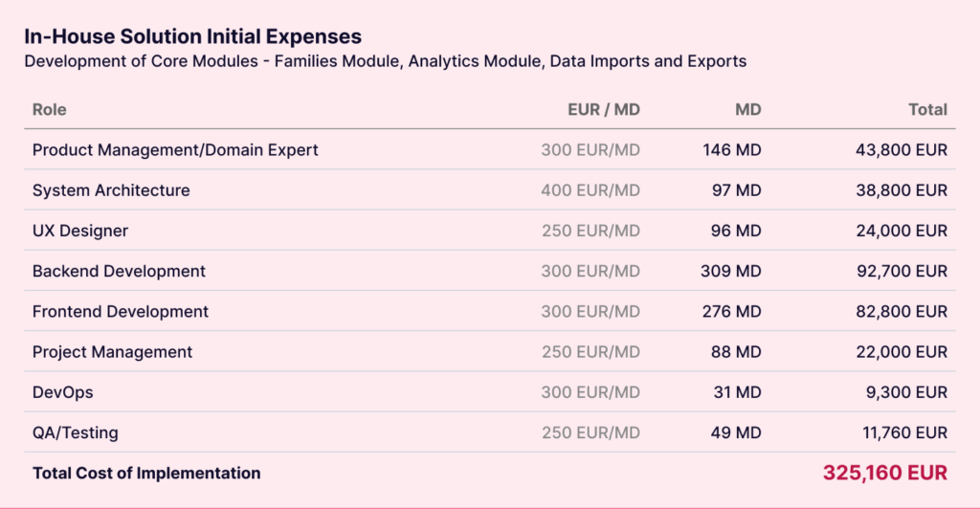The height and width of the screenshot is (509, 980).
Task: Select the 325,160 EUR grand total
Action: [x=884, y=473]
